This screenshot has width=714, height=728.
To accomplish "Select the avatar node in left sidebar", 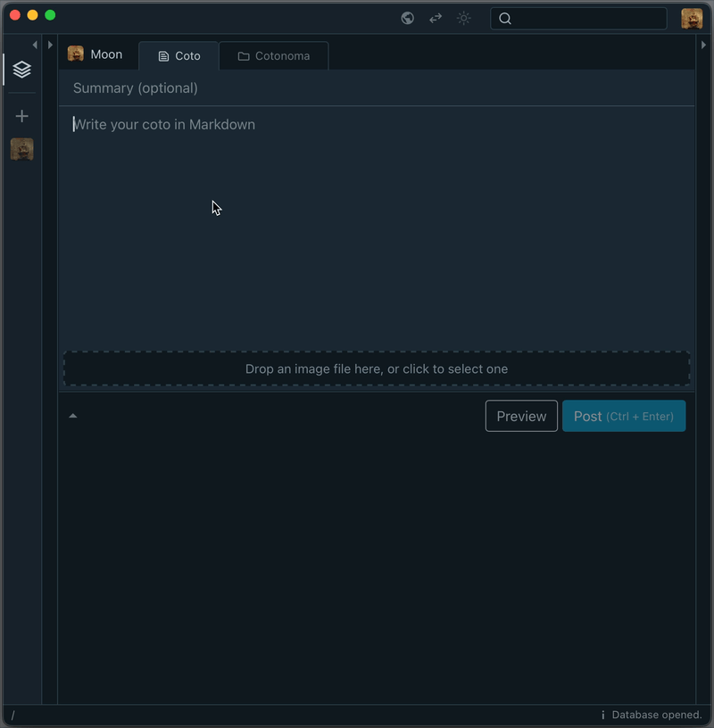I will (22, 150).
